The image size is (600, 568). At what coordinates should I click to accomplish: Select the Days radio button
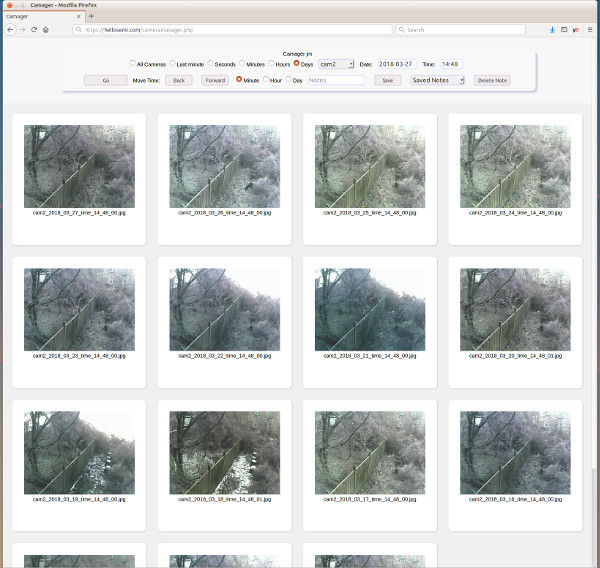point(297,63)
